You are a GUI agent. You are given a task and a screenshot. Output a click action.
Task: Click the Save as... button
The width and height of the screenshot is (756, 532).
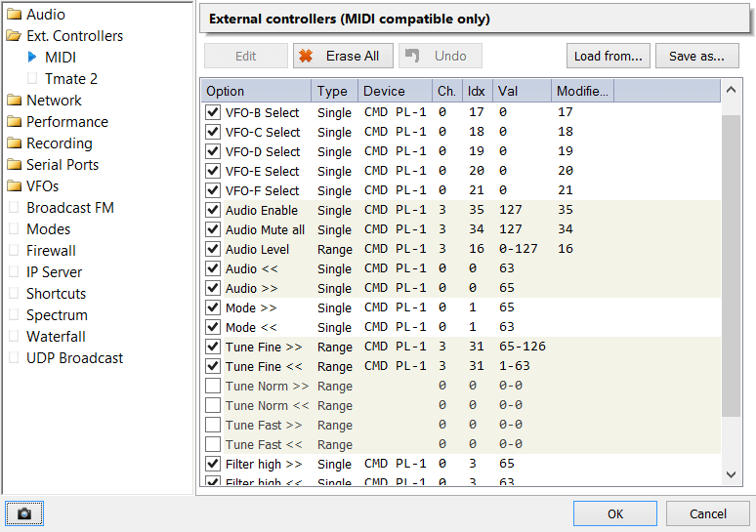click(696, 56)
